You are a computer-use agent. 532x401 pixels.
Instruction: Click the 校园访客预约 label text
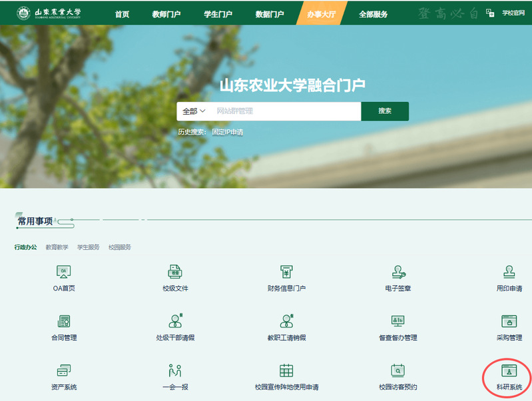pos(398,387)
